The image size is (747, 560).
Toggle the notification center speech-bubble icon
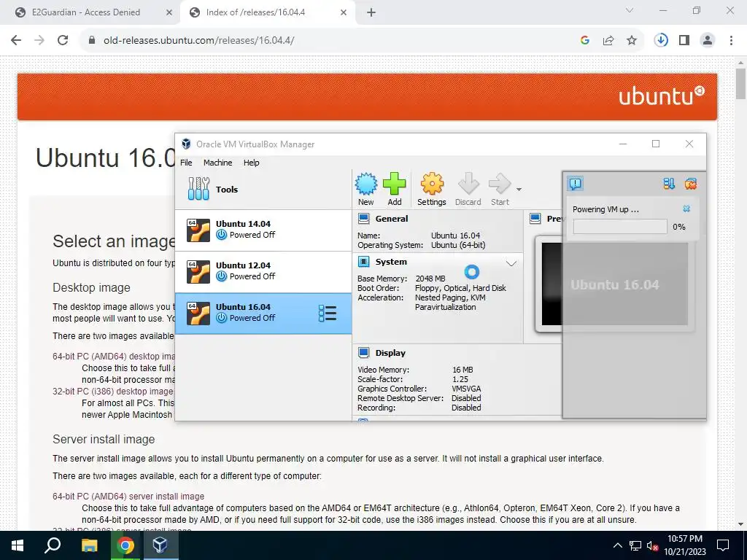576,183
